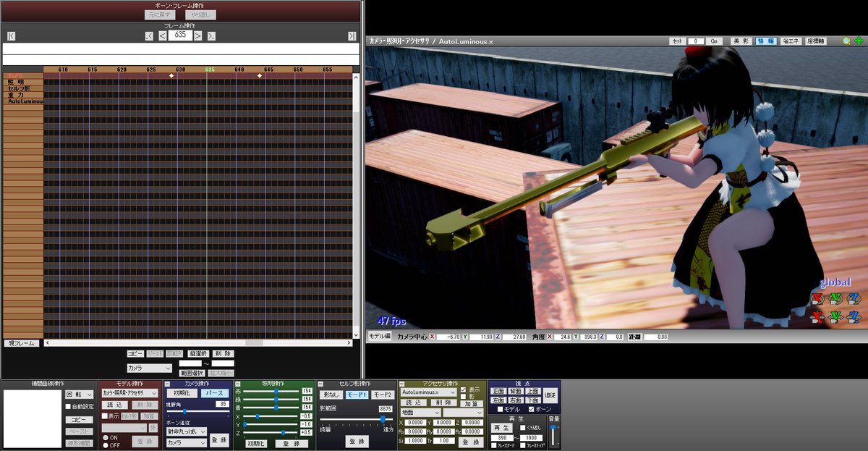Adjust the 影範囲 shadow range slider
The width and height of the screenshot is (868, 451).
[x=356, y=419]
